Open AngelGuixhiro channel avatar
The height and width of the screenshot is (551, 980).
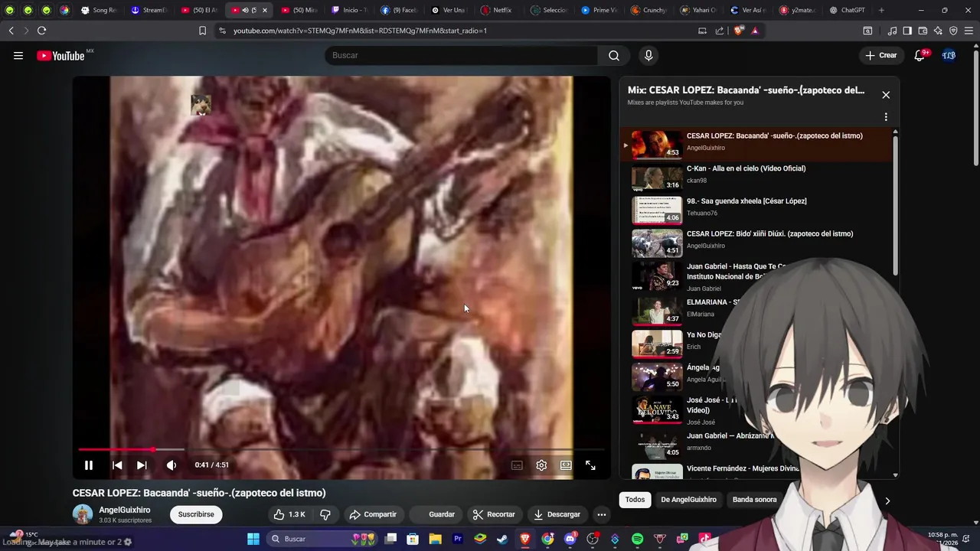click(83, 514)
